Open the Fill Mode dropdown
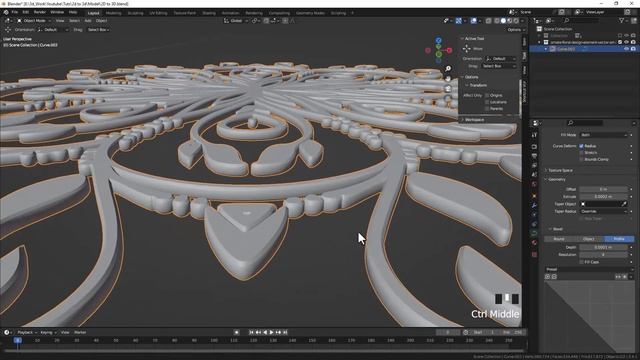The image size is (640, 360). (x=603, y=135)
